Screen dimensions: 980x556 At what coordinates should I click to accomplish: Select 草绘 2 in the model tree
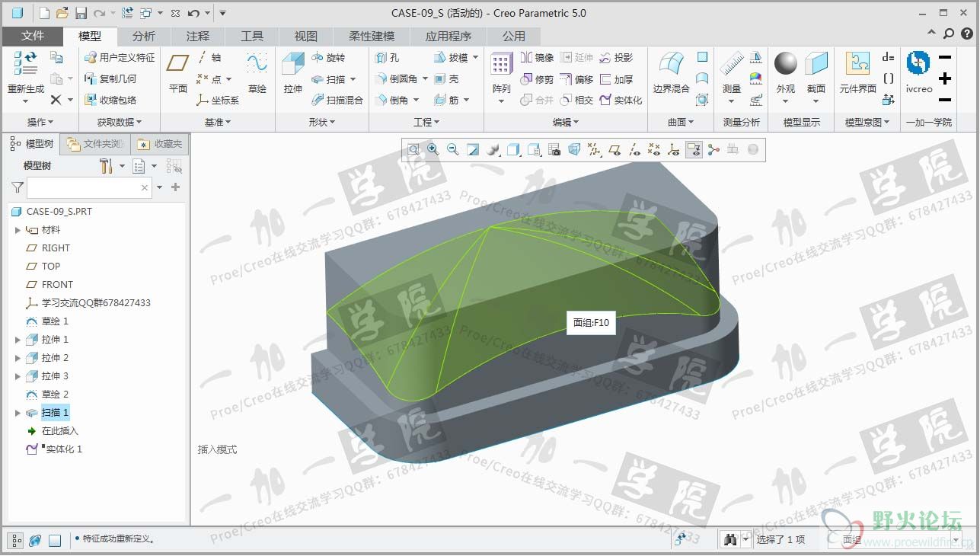coord(47,395)
